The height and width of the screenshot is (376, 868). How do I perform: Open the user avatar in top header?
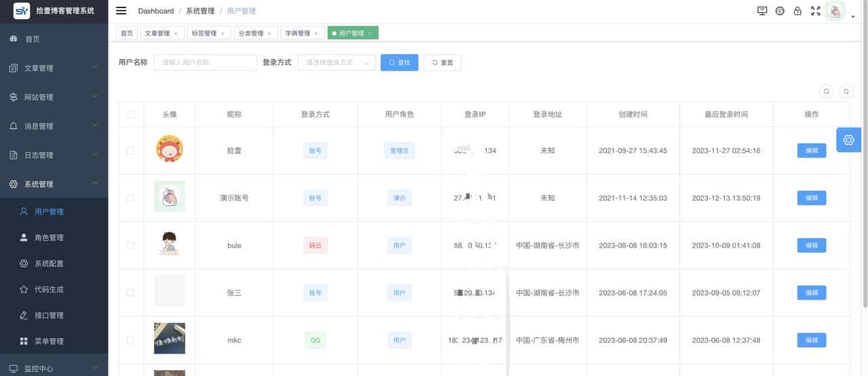tap(835, 11)
